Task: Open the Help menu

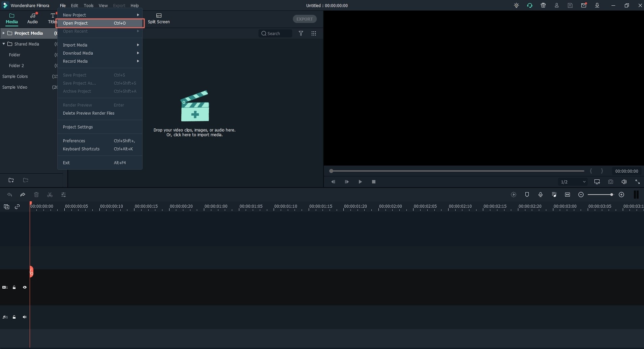Action: click(134, 5)
